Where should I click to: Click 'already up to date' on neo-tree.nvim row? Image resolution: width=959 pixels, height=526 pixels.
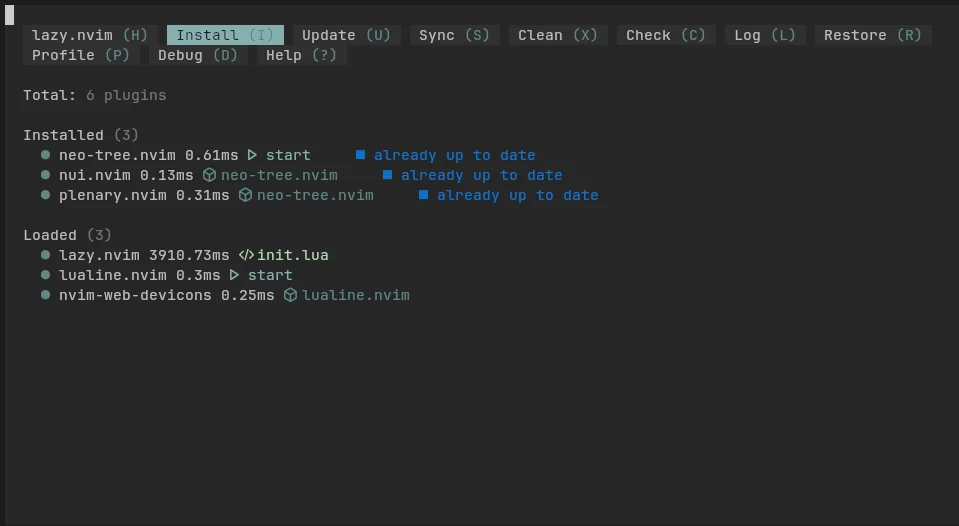(x=454, y=155)
